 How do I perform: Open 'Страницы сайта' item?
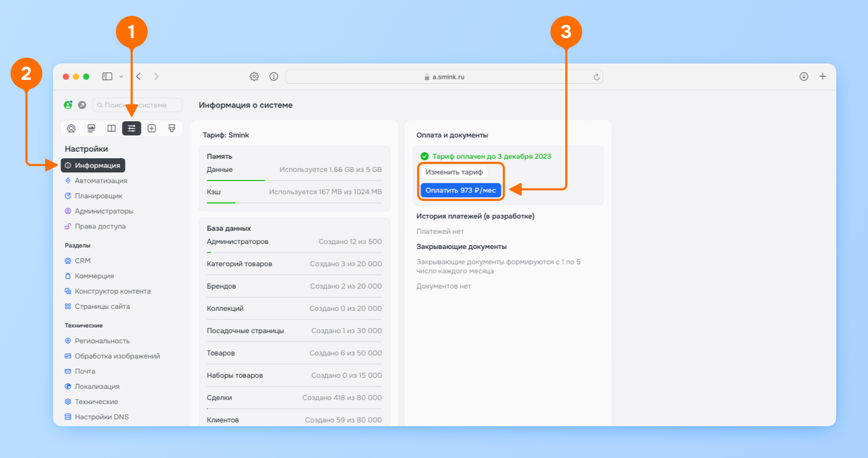(97, 307)
